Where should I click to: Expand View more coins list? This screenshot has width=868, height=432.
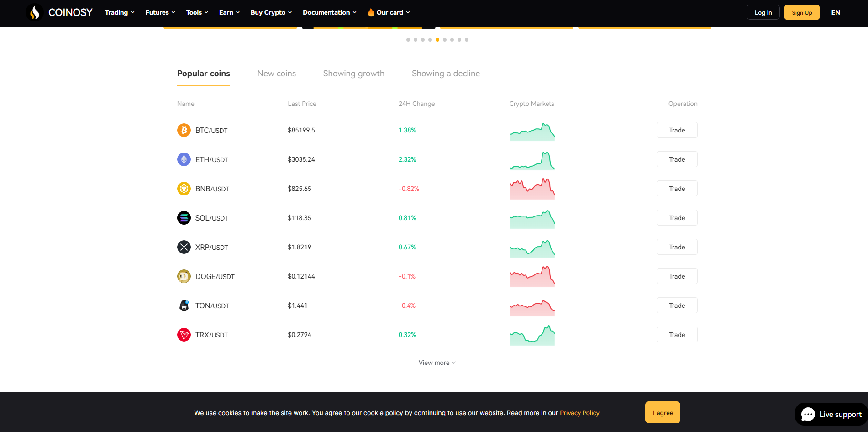tap(437, 363)
